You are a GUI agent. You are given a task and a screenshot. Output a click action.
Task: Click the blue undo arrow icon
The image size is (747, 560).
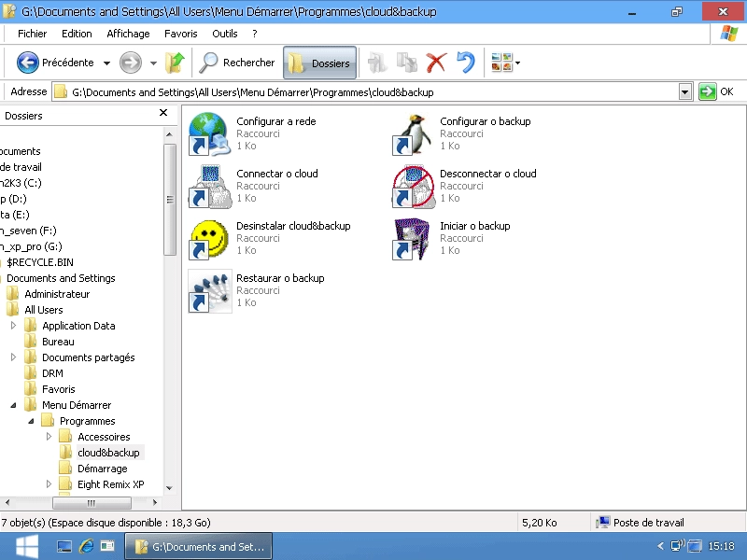[x=465, y=63]
